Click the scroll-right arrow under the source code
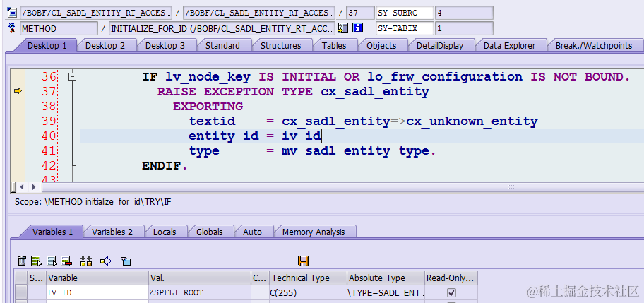This screenshot has height=303, width=644. click(34, 187)
